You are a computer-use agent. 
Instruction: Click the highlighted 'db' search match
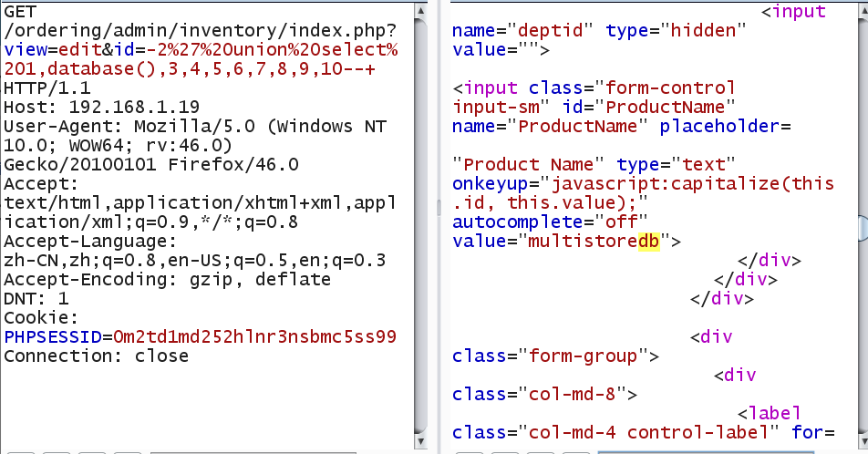649,241
